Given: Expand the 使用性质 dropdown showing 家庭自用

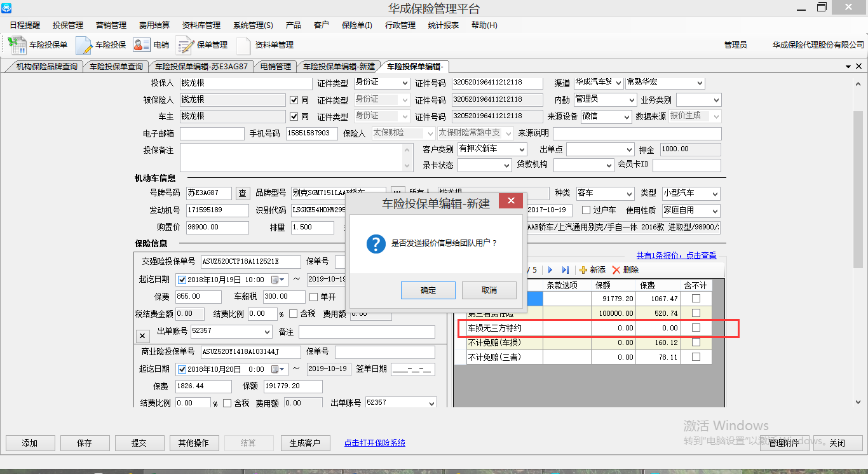Looking at the screenshot, I should (715, 211).
